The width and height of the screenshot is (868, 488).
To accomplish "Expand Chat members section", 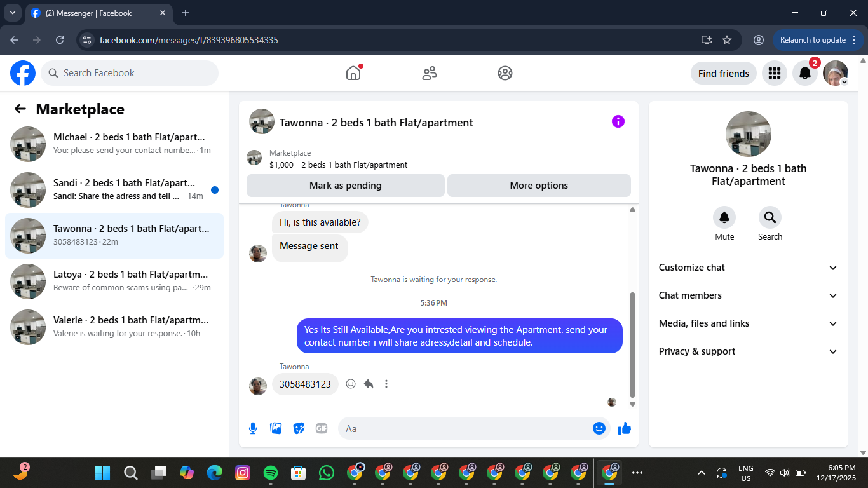I will tap(749, 295).
